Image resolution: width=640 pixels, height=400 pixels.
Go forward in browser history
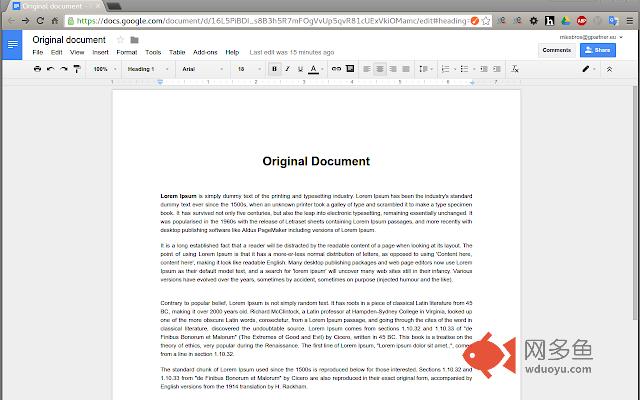pos(25,20)
